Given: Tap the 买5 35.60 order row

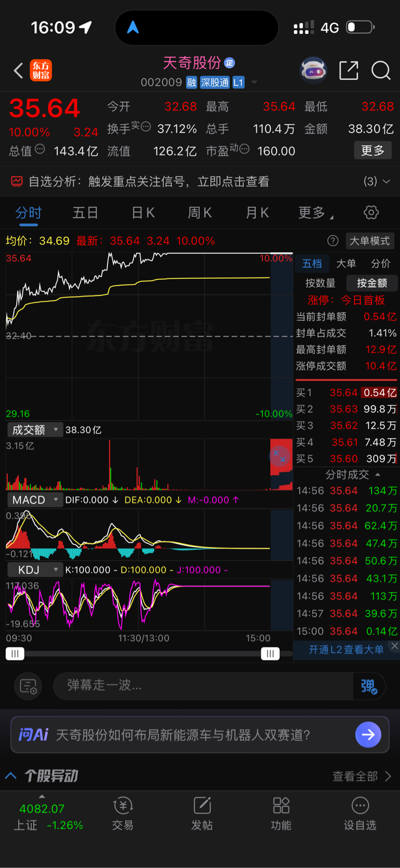Looking at the screenshot, I should [346, 459].
